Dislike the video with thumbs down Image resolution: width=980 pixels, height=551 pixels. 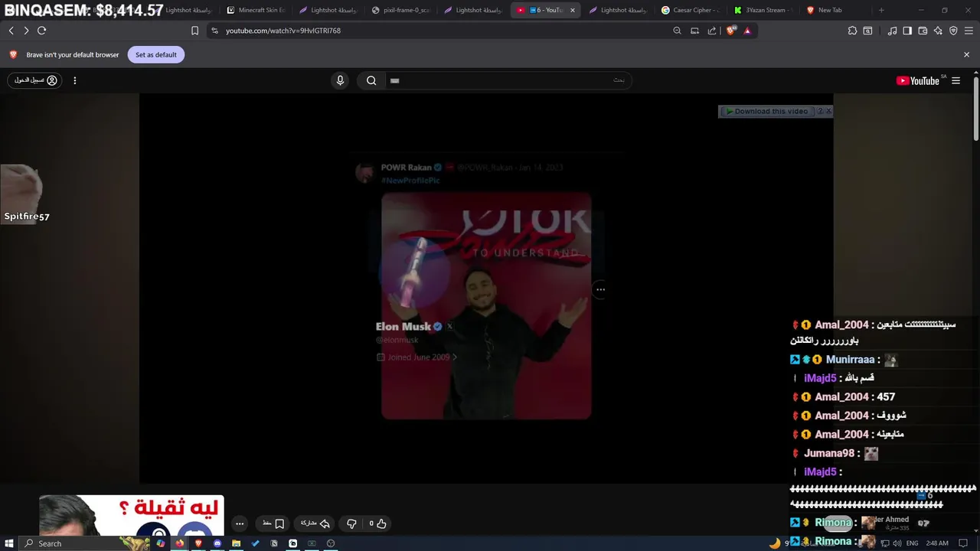point(351,523)
